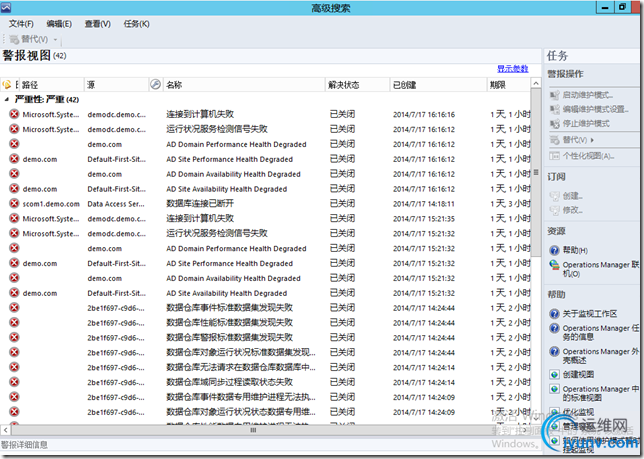Click the maintenance mode column header icon
Image resolution: width=644 pixels, height=459 pixels.
(155, 85)
